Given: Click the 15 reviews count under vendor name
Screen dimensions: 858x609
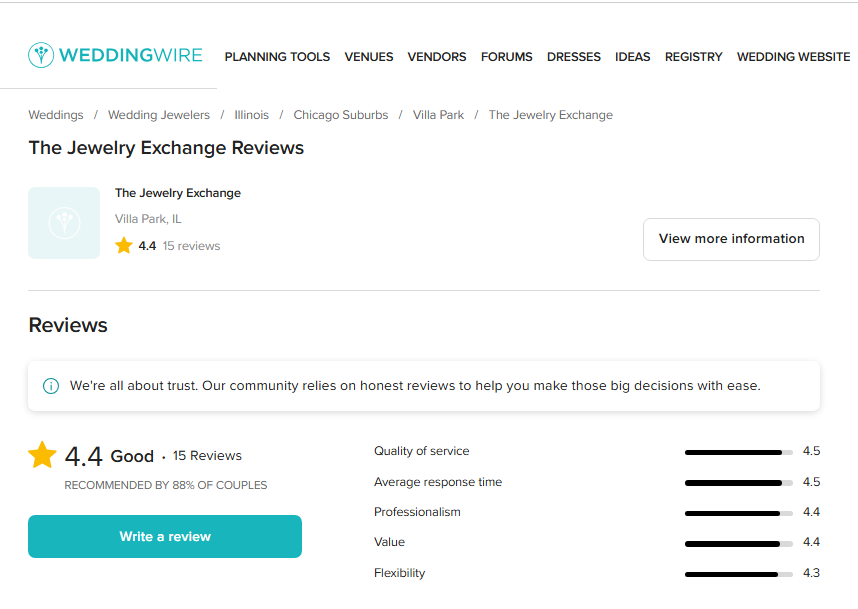Looking at the screenshot, I should pos(191,246).
